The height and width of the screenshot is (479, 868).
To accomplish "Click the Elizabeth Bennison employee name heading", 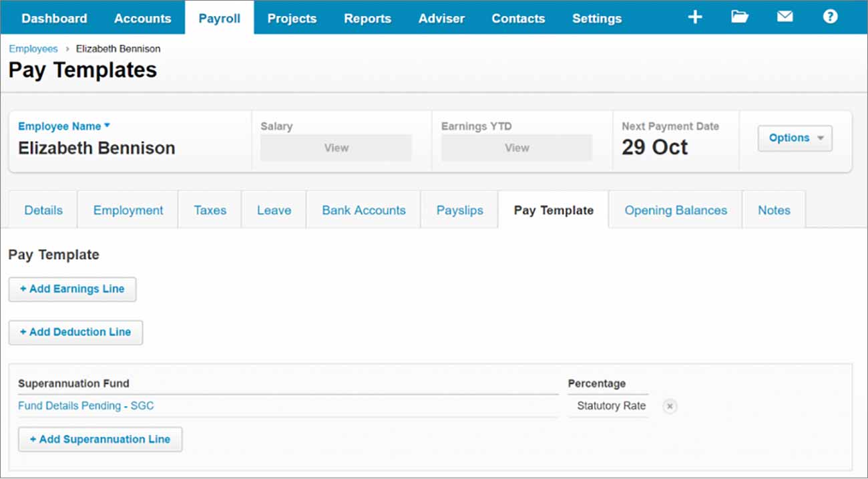I will (97, 148).
